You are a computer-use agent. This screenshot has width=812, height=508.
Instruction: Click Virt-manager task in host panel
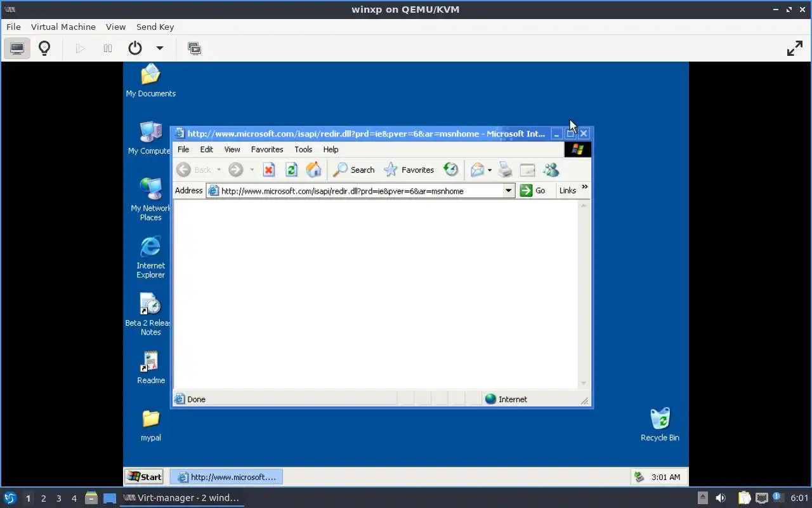[x=182, y=498]
